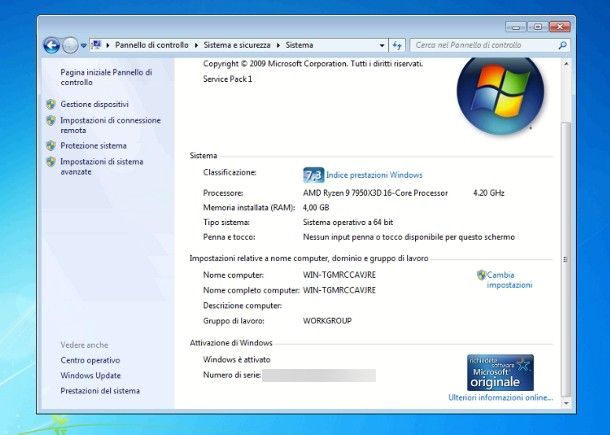Viewport: 610px width, 435px height.
Task: Click the search magnifier icon
Action: pyautogui.click(x=563, y=46)
